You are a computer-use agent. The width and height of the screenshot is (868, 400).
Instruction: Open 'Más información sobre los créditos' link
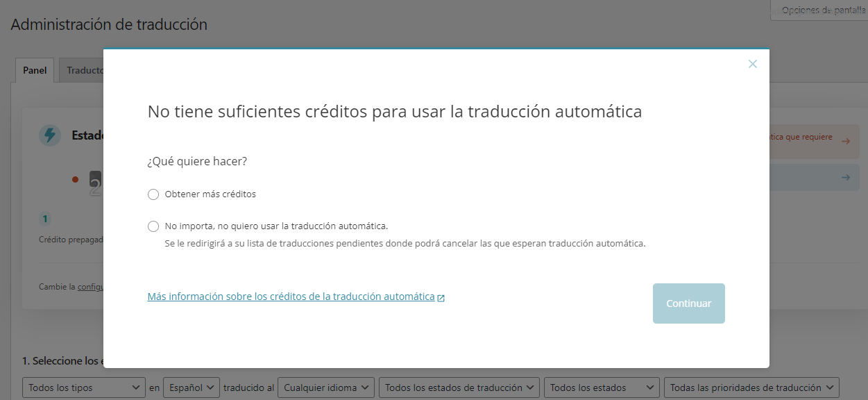291,297
